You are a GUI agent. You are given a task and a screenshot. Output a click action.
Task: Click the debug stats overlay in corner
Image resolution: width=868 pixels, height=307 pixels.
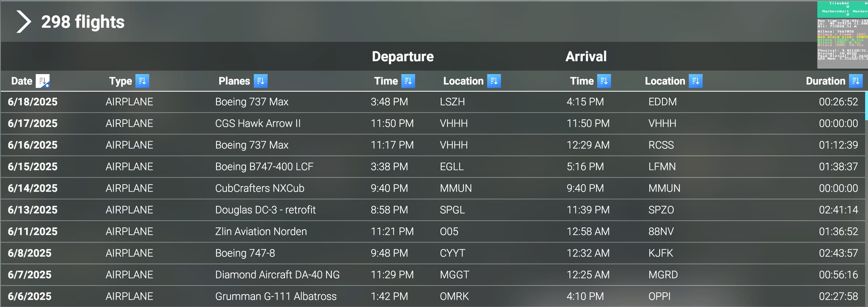(x=842, y=34)
